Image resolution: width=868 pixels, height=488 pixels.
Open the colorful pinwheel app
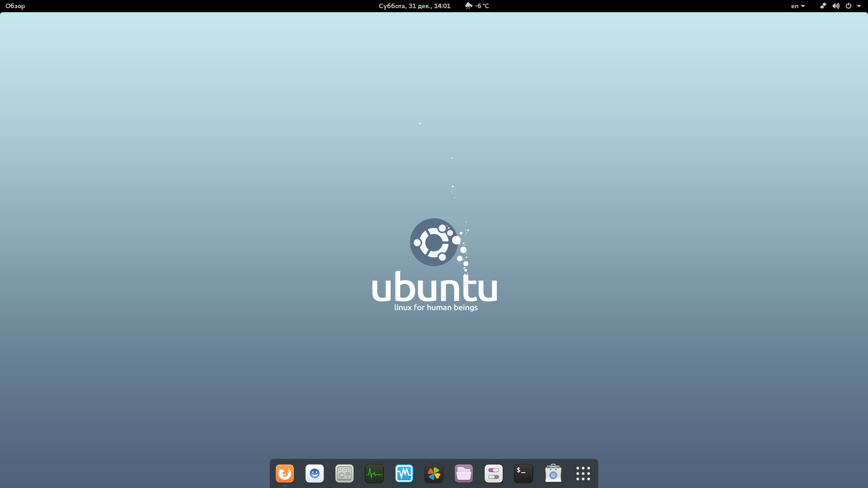434,474
